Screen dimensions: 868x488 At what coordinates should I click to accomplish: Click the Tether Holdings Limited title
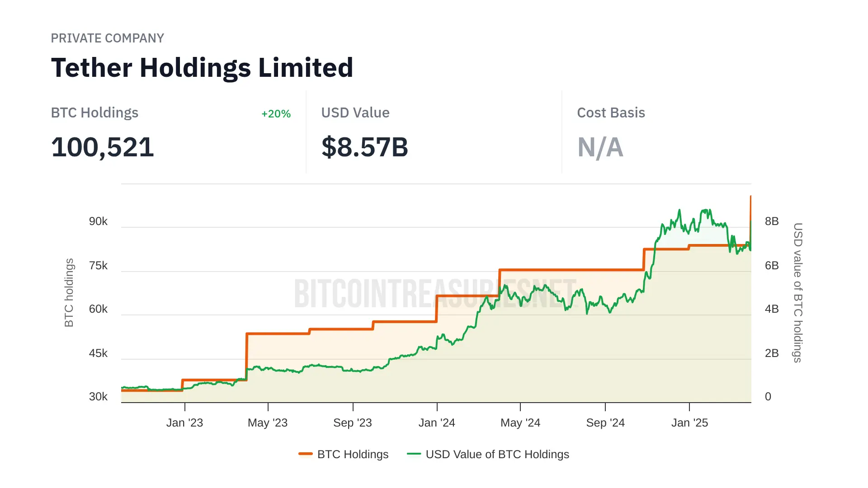coord(202,68)
